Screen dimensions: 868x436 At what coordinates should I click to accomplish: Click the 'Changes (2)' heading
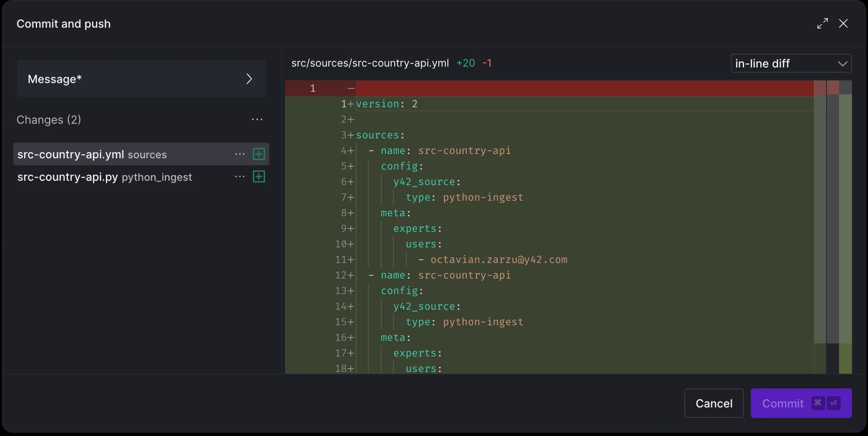click(49, 120)
